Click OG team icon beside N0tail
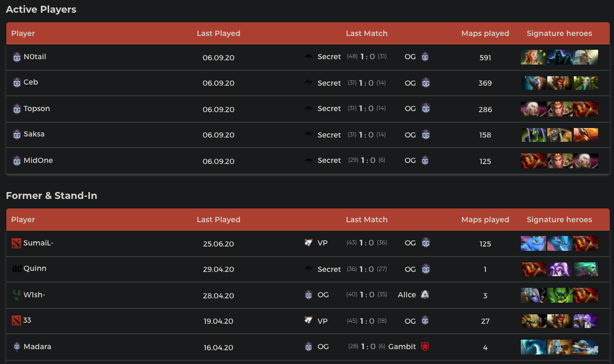This screenshot has height=364, width=614. [x=16, y=57]
